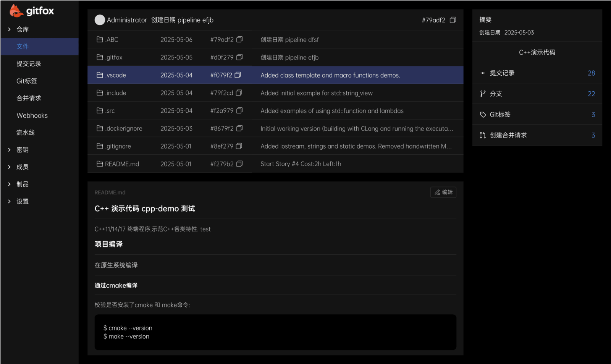The height and width of the screenshot is (364, 611).
Task: Expand the 仓库 sidebar section
Action: pos(9,29)
